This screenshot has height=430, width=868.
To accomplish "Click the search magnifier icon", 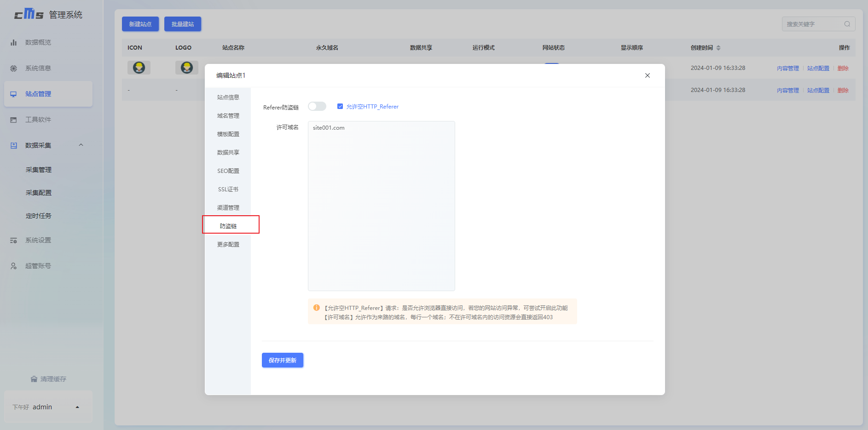I will coord(847,24).
